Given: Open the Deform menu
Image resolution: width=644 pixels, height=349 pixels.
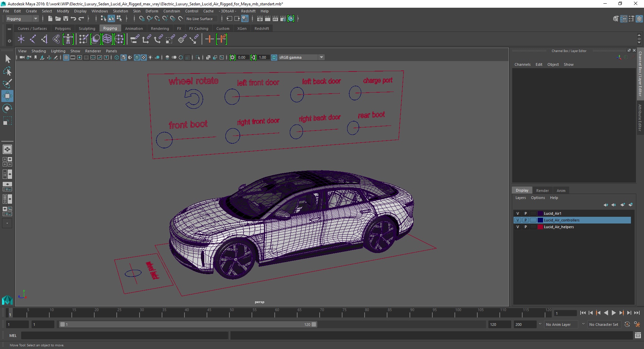Looking at the screenshot, I should tap(152, 11).
